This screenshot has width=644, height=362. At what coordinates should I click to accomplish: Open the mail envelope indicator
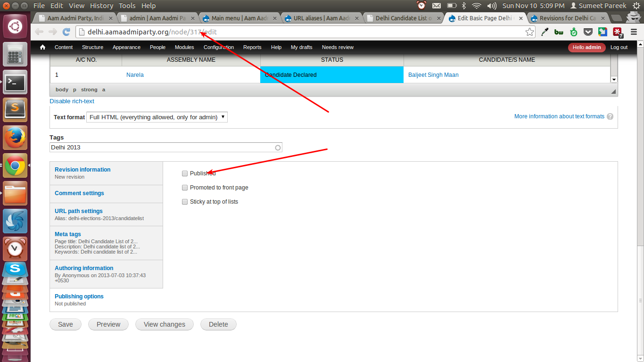(437, 6)
